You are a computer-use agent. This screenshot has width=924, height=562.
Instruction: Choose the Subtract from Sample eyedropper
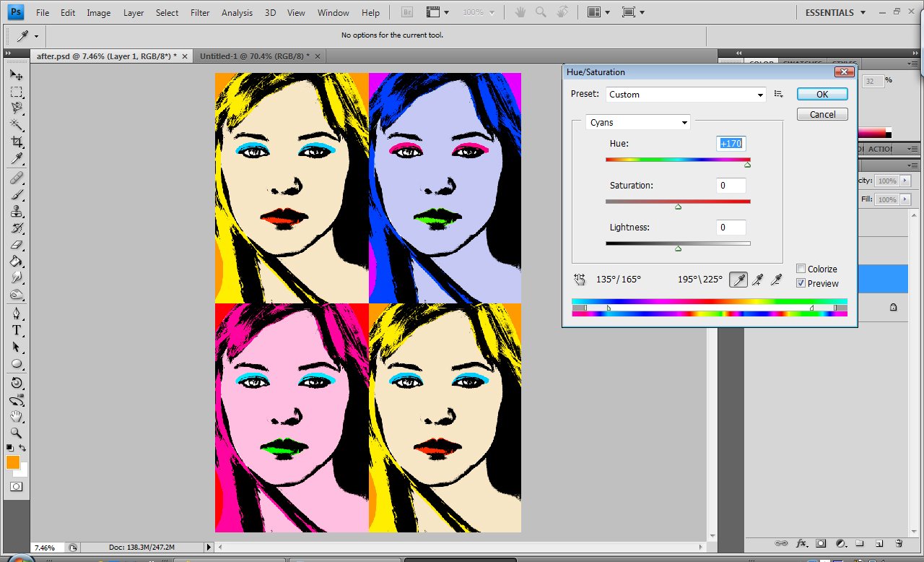click(x=777, y=280)
